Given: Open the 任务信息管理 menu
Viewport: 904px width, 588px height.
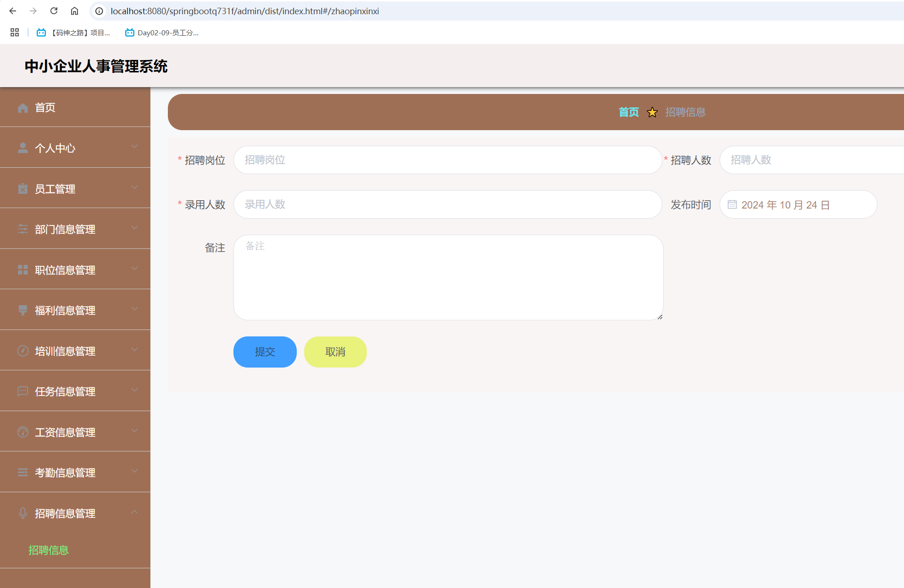Looking at the screenshot, I should click(x=75, y=391).
